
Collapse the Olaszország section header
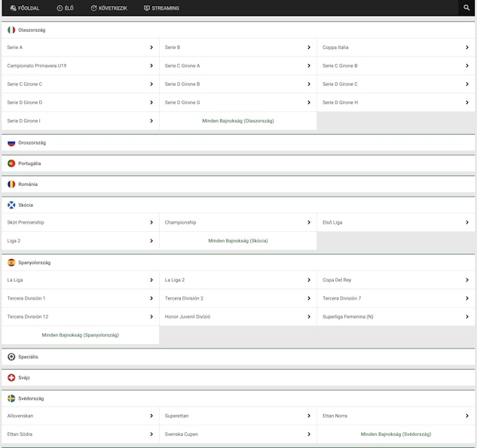(237, 30)
